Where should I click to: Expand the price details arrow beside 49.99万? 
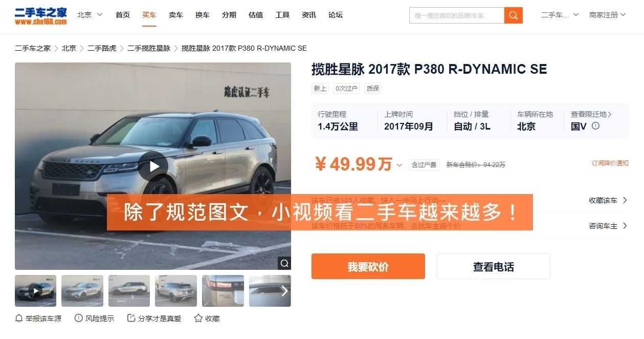(399, 165)
